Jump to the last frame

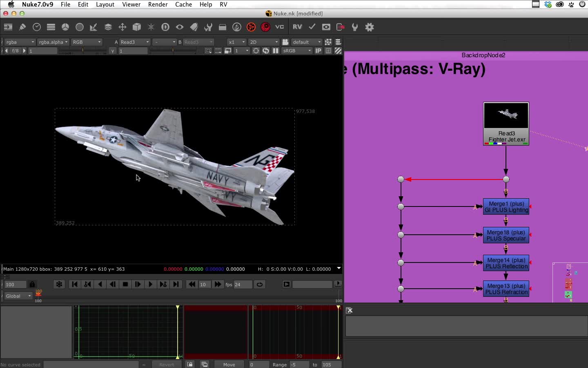[x=176, y=284]
